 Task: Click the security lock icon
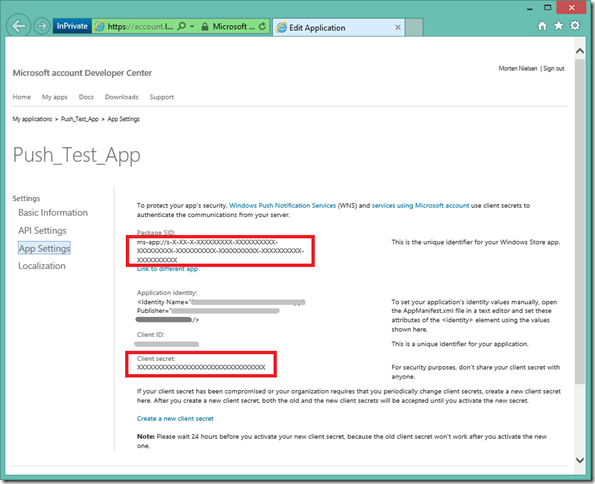(x=205, y=27)
